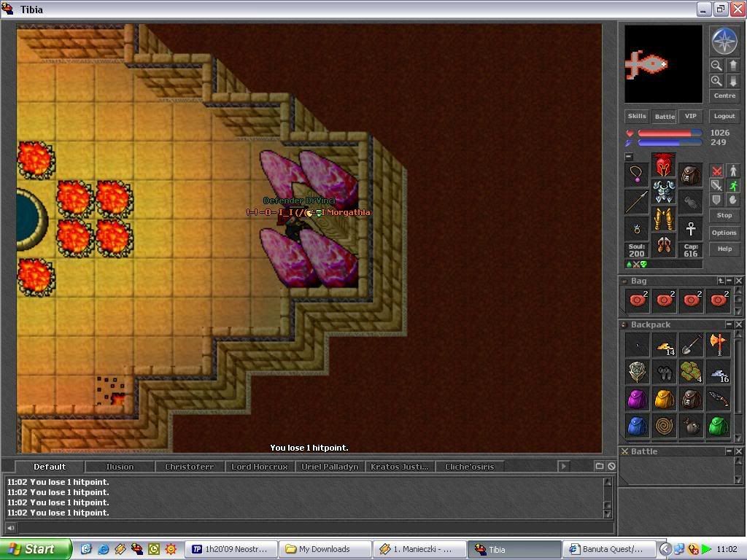Image resolution: width=747 pixels, height=560 pixels.
Task: Select the green moss stack of 4
Action: [x=692, y=372]
